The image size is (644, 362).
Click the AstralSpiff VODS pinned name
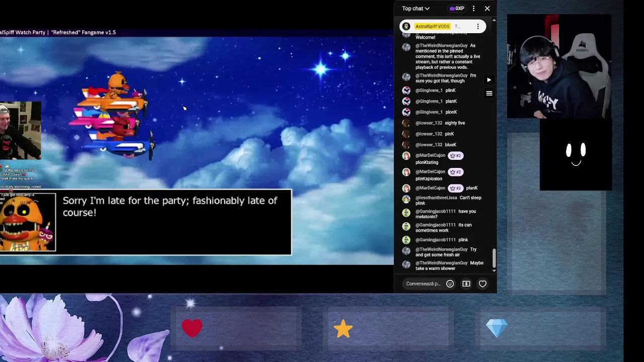[432, 27]
